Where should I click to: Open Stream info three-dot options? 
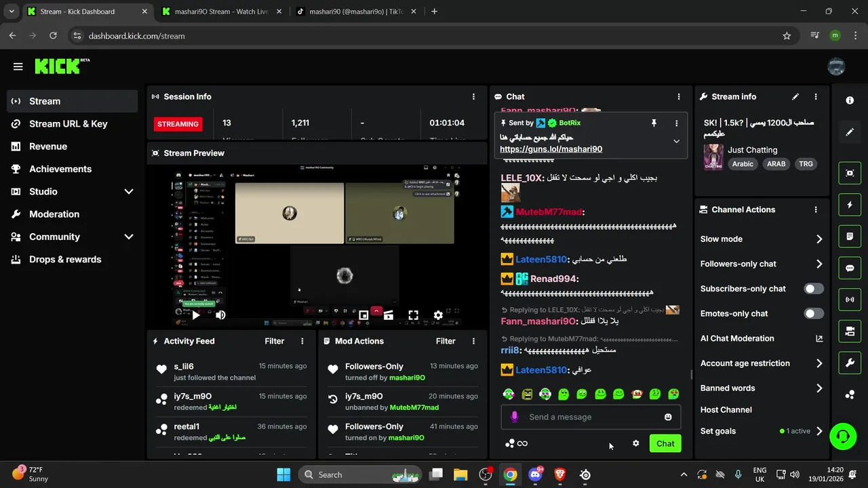click(816, 97)
